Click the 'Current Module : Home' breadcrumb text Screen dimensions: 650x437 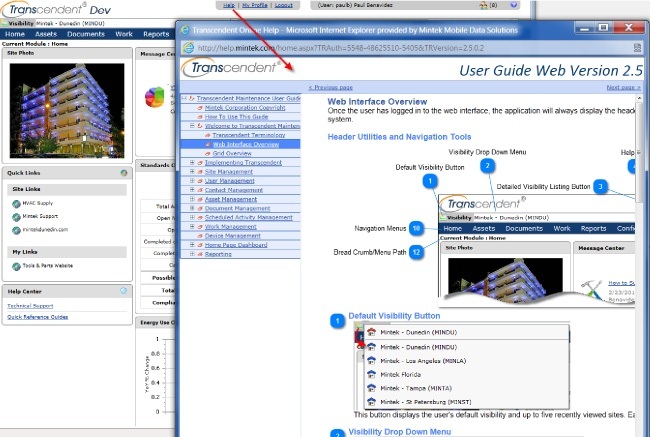(x=35, y=44)
